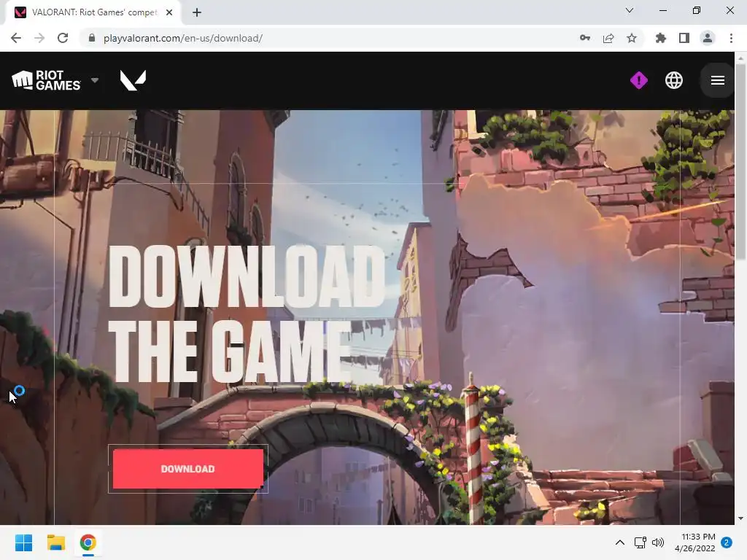This screenshot has height=560, width=747.
Task: Click the Valorant V logo
Action: (x=133, y=80)
